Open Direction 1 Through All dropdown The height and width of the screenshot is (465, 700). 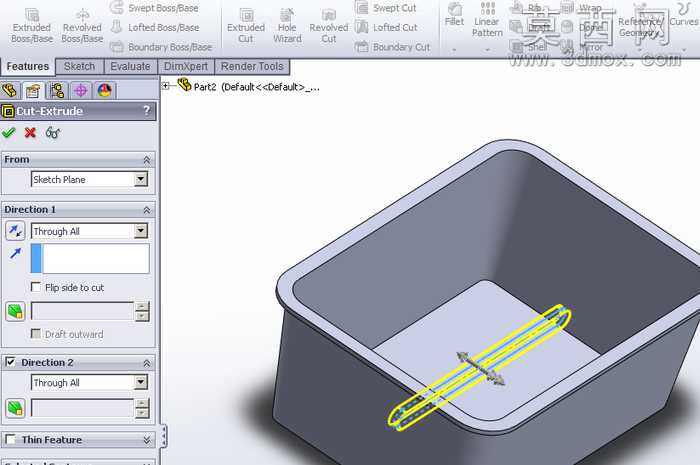tap(141, 231)
